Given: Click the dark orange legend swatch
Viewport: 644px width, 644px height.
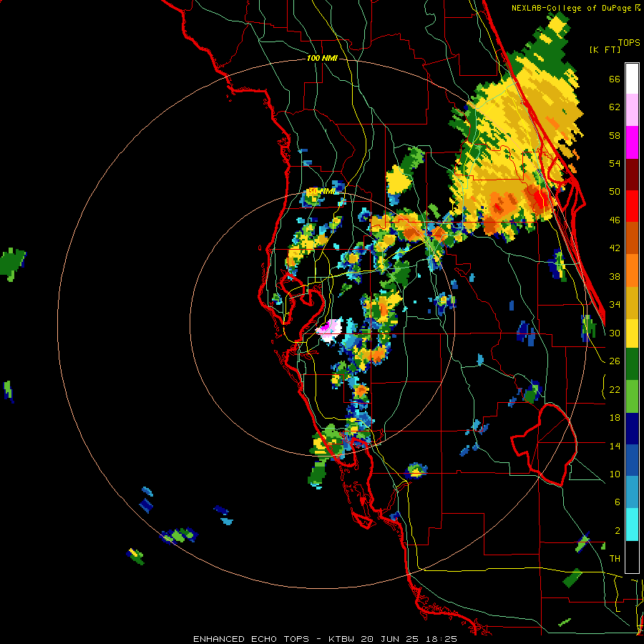Looking at the screenshot, I should point(632,238).
